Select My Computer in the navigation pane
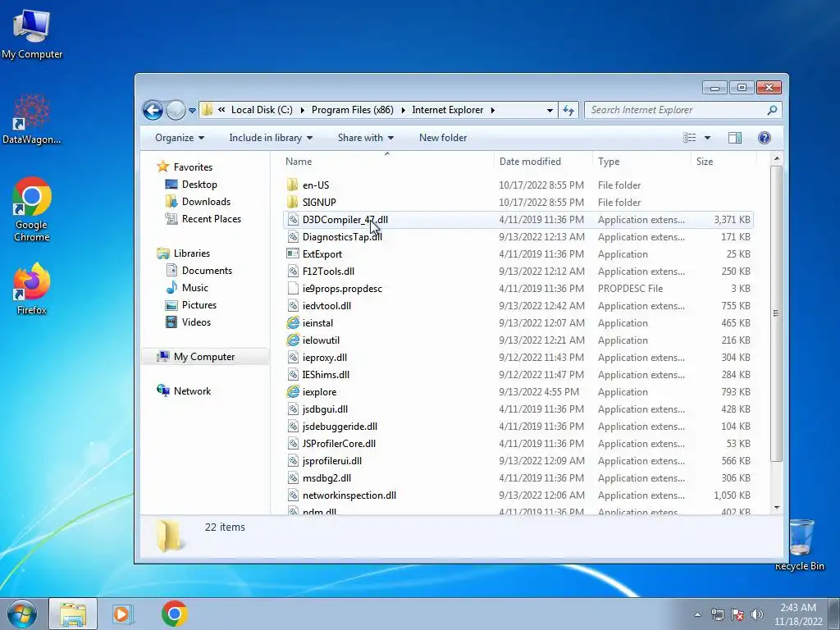This screenshot has height=630, width=840. (x=204, y=357)
